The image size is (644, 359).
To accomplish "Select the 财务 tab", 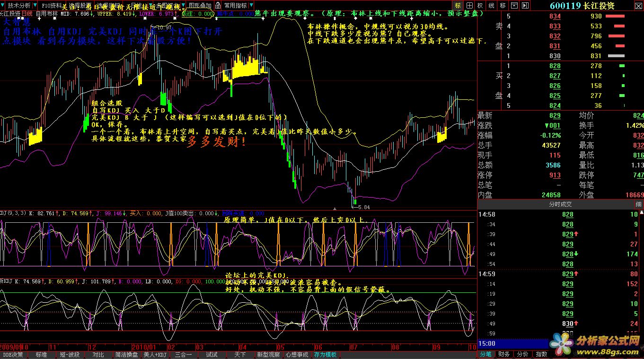I will (504, 354).
